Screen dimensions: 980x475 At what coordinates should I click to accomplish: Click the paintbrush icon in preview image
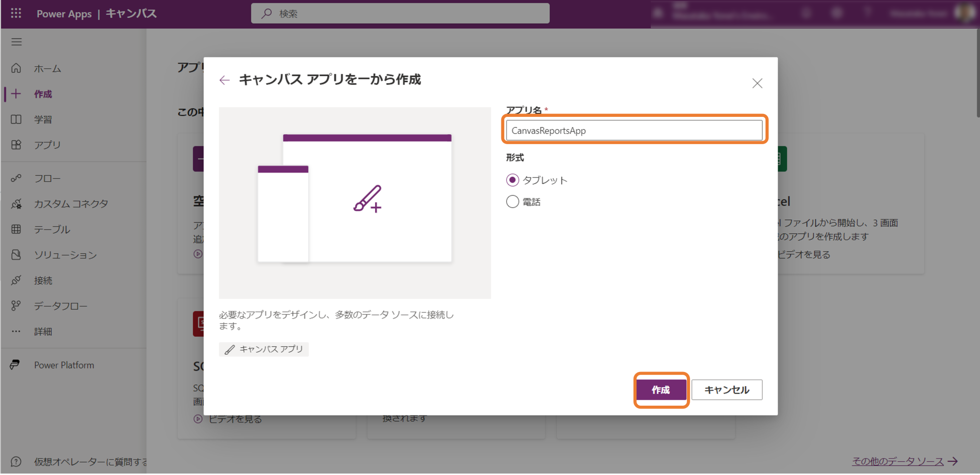368,199
